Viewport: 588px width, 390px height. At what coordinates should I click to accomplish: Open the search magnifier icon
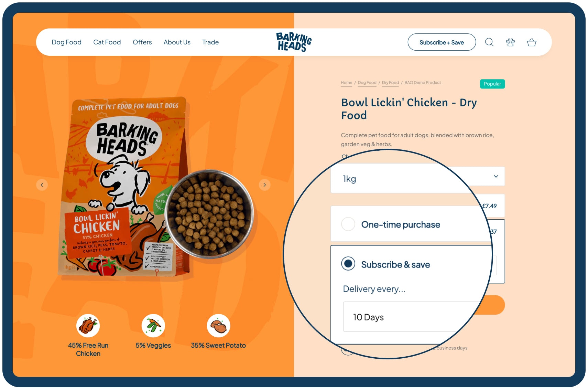(489, 42)
